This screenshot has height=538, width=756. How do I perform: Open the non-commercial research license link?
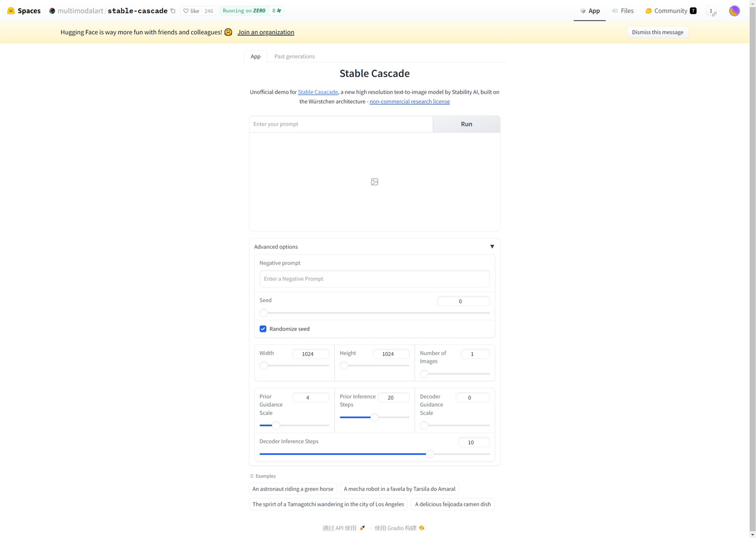[x=410, y=102]
